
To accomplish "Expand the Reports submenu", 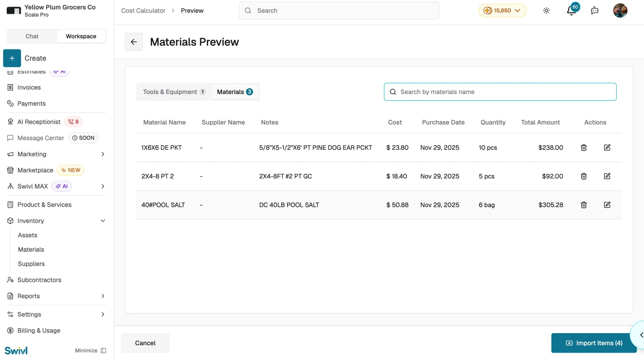I will click(103, 296).
